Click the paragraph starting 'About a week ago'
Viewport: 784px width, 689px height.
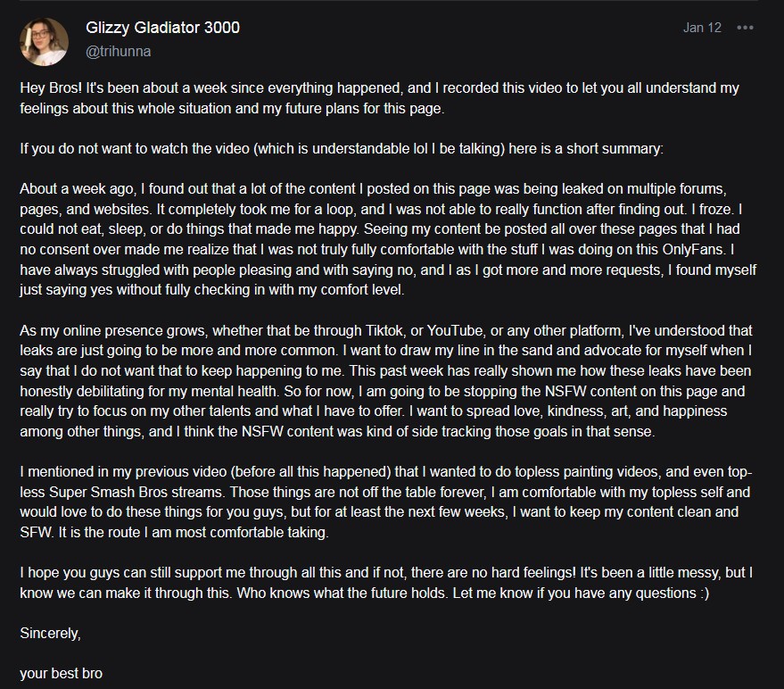(388, 239)
